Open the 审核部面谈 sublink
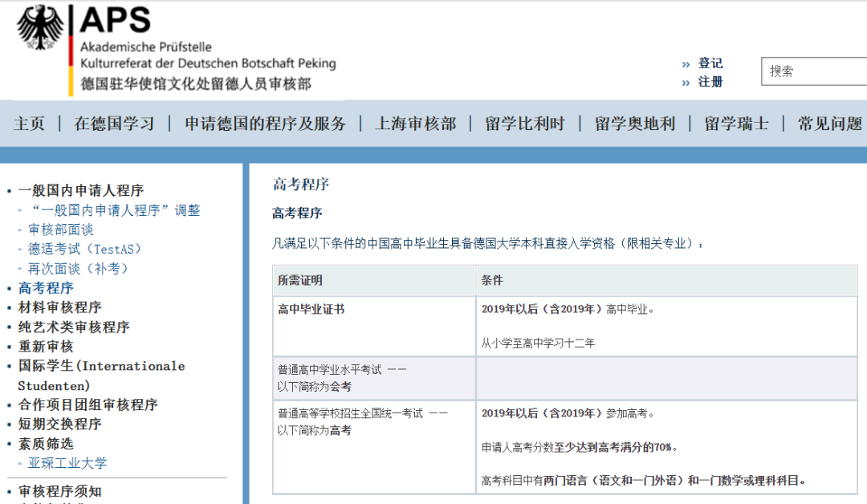The width and height of the screenshot is (867, 504). pyautogui.click(x=61, y=230)
